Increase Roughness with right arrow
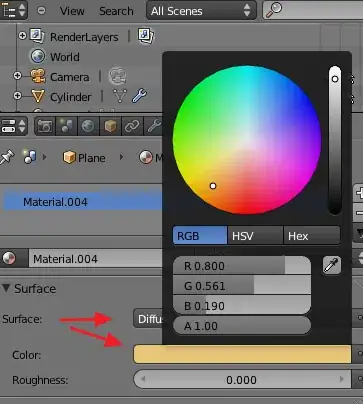The width and height of the screenshot is (363, 404). tap(341, 379)
